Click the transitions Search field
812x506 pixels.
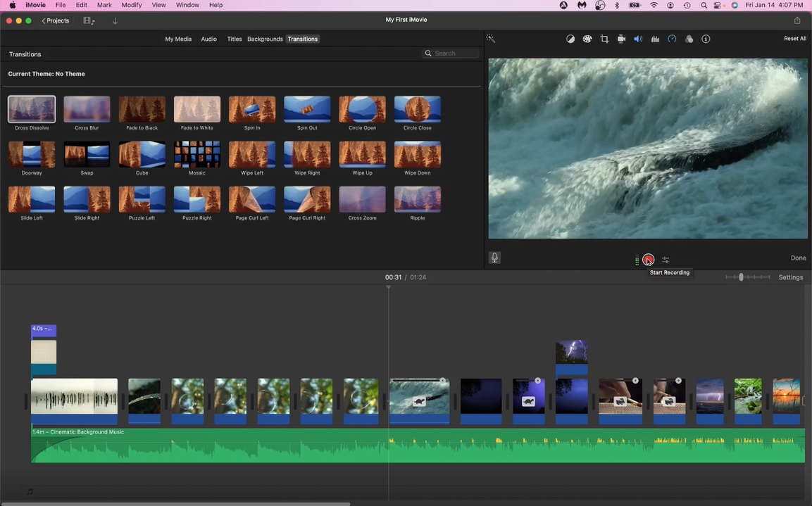coord(451,53)
